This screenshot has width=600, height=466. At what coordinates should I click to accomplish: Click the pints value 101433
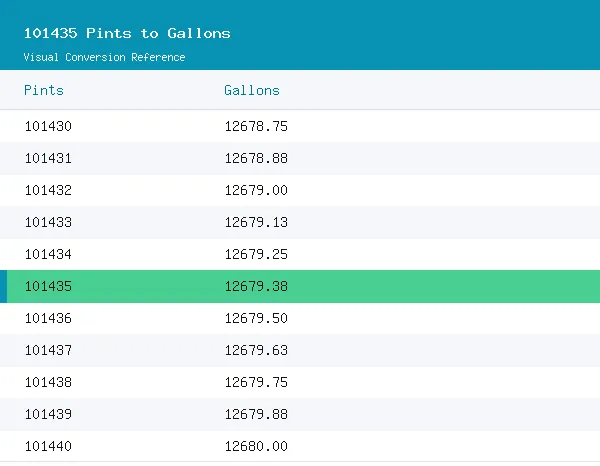tap(48, 222)
